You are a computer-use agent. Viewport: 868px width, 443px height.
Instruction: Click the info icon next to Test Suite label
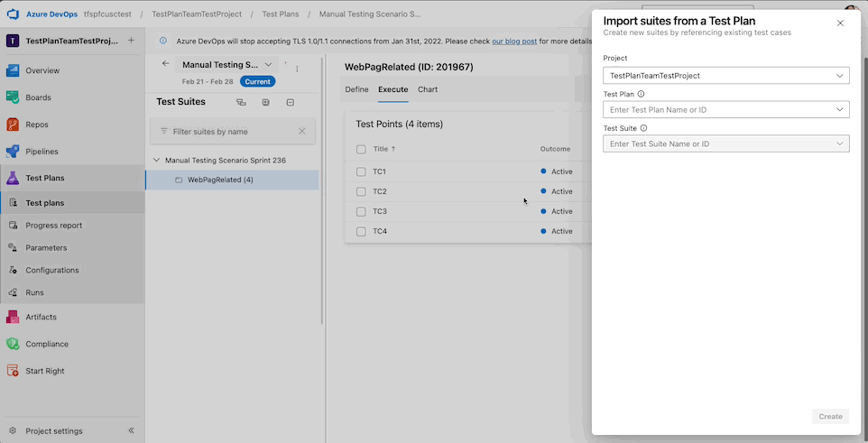pyautogui.click(x=644, y=128)
